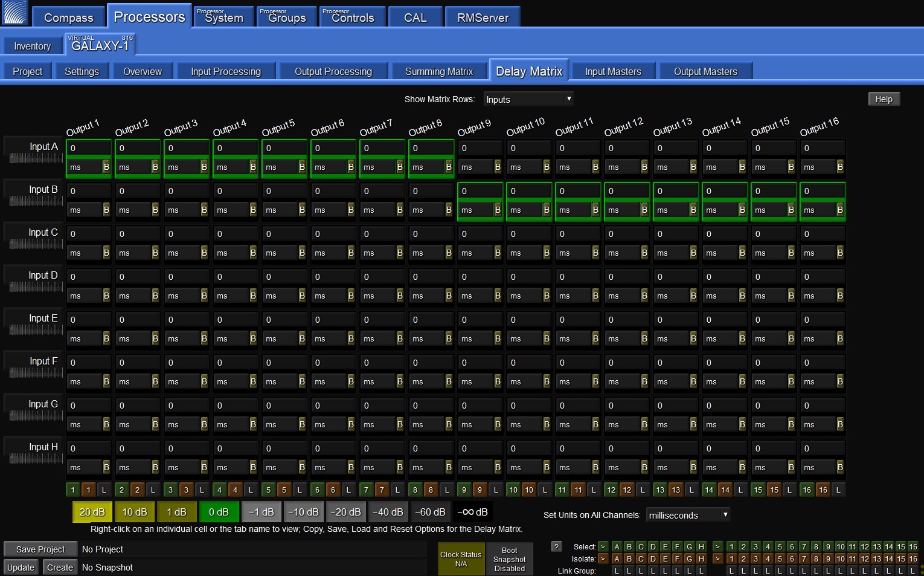The image size is (924, 576).
Task: Toggle bypass B for Input B Output 9
Action: (498, 210)
